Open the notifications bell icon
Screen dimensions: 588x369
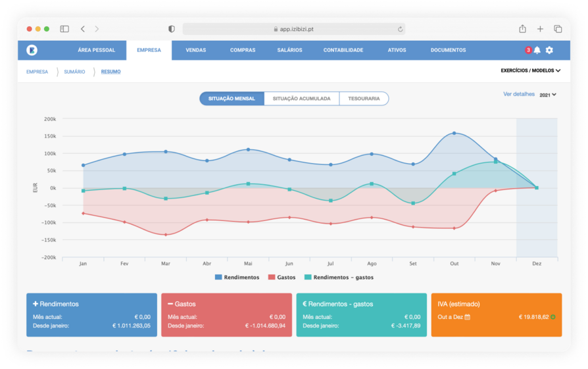click(x=537, y=50)
